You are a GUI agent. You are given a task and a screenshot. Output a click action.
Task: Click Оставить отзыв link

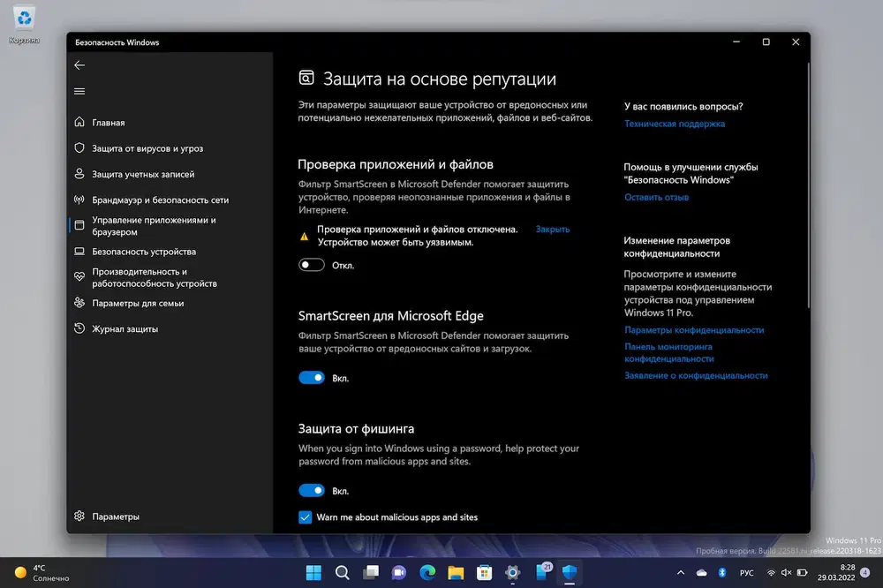tap(657, 197)
